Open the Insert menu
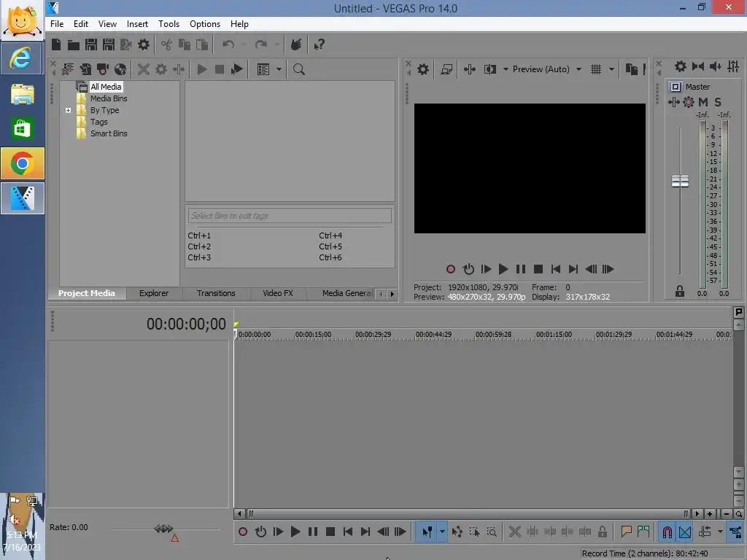 click(x=137, y=24)
